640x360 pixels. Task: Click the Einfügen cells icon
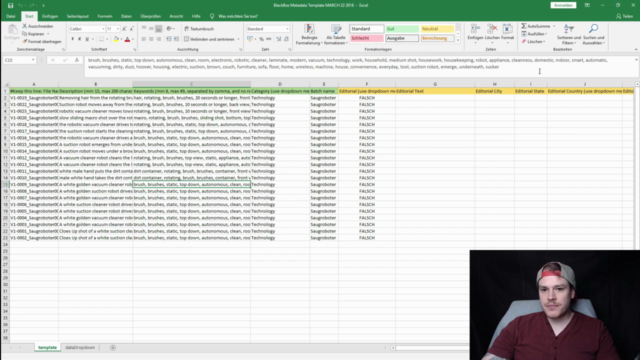pyautogui.click(x=475, y=29)
